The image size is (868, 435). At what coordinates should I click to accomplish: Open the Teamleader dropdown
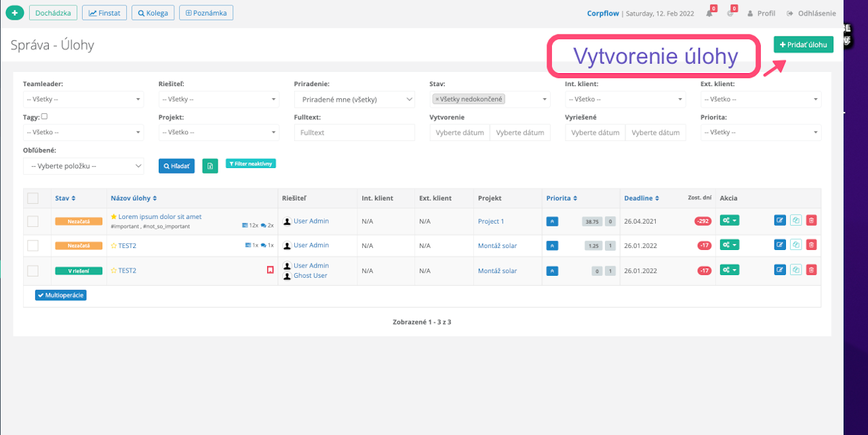tap(83, 99)
